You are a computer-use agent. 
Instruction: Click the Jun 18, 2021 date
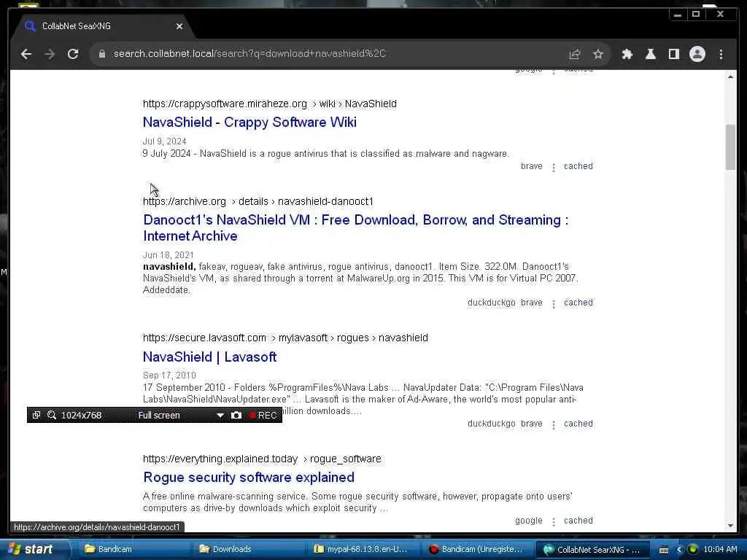coord(169,255)
